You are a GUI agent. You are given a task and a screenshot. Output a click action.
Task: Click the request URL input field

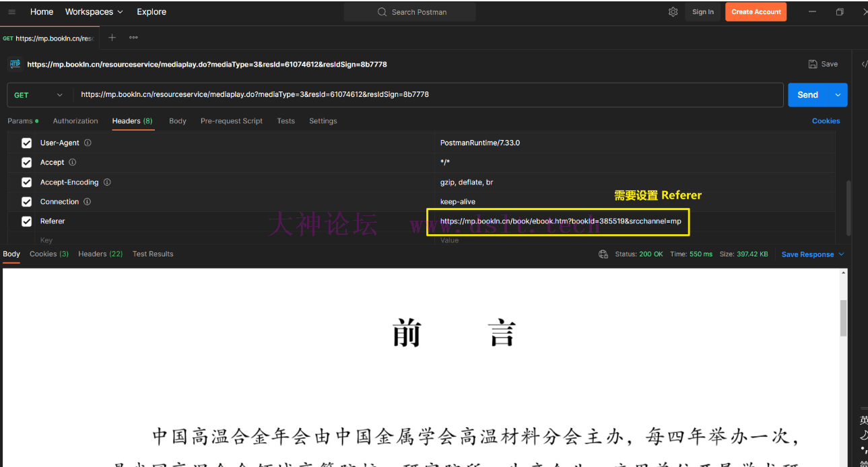click(x=428, y=95)
